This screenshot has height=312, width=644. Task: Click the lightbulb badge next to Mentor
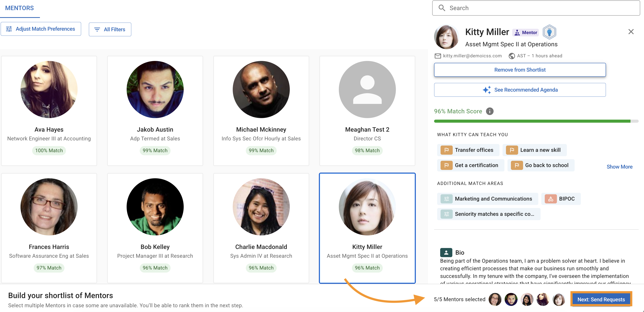tap(549, 32)
